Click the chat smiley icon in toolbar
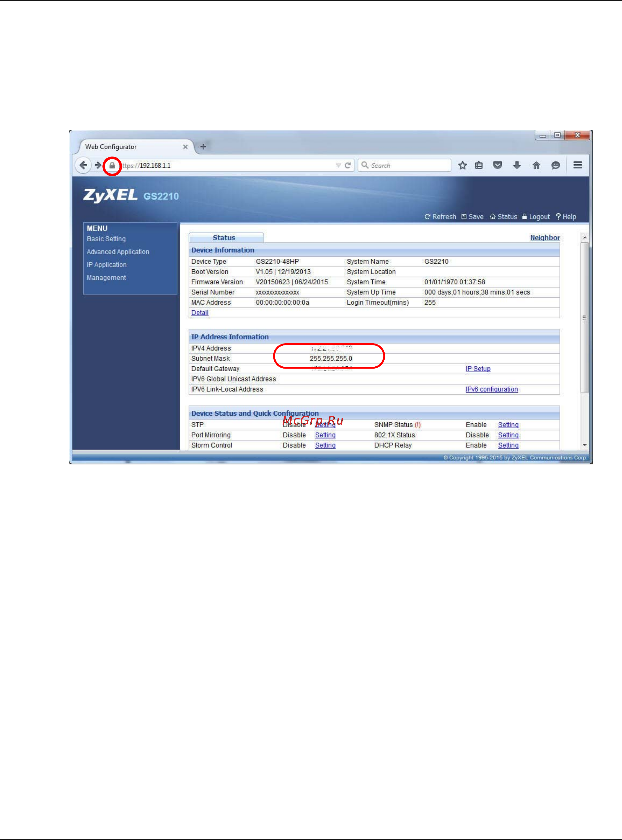622x840 pixels. pyautogui.click(x=555, y=165)
